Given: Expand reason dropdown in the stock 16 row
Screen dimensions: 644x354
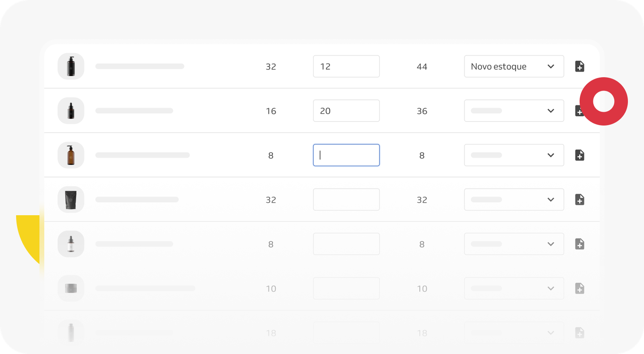Looking at the screenshot, I should (x=514, y=111).
